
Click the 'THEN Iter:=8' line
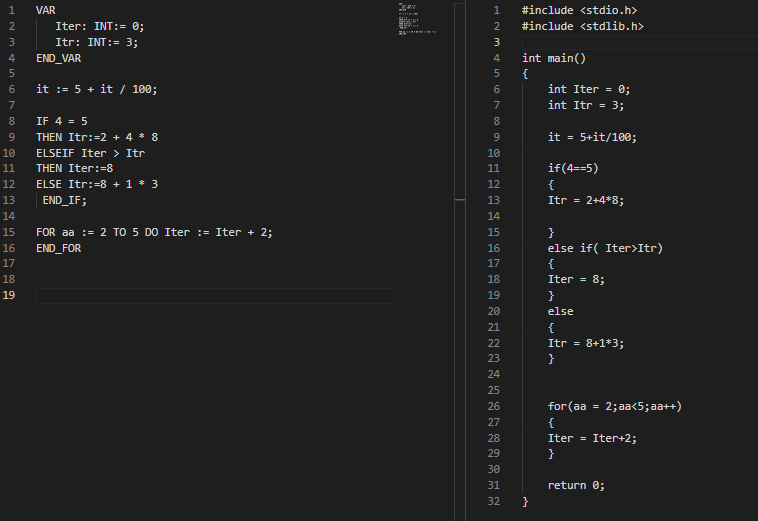(x=74, y=168)
